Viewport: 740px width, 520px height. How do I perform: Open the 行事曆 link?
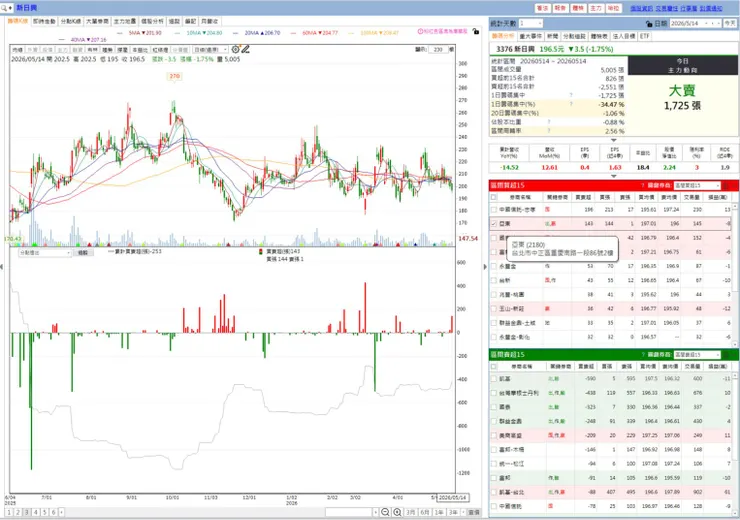pos(688,8)
